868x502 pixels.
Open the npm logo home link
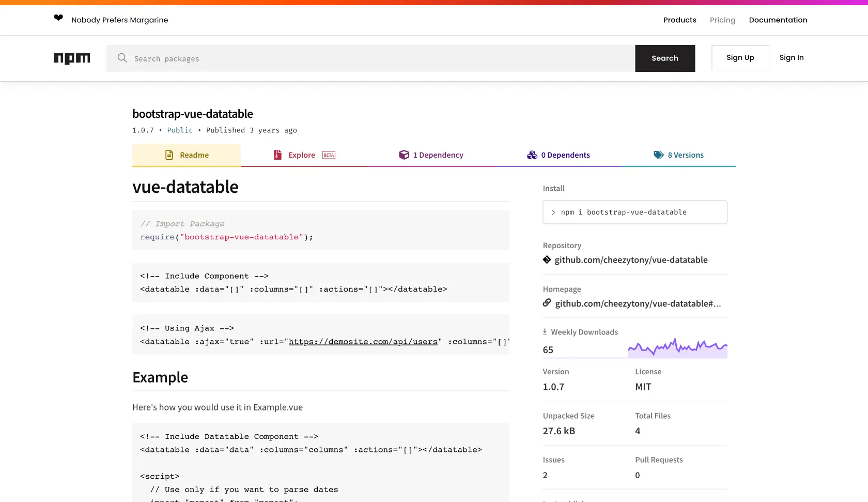tap(72, 58)
